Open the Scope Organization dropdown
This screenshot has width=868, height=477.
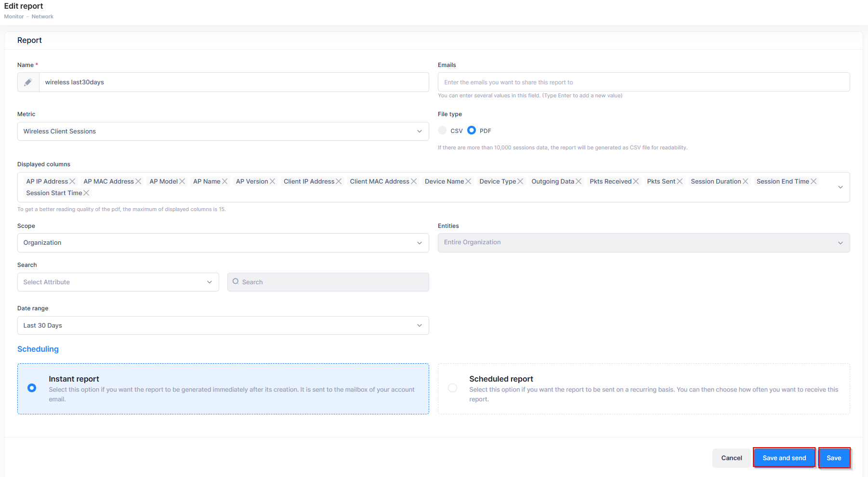(223, 243)
